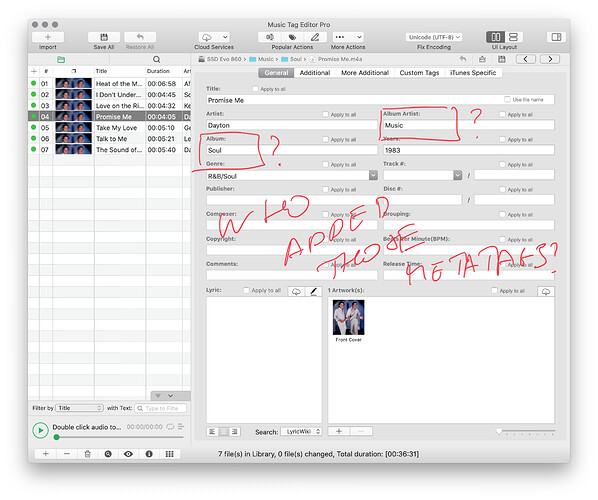Click the info icon in bottom toolbar
This screenshot has height=500, width=598.
click(149, 454)
